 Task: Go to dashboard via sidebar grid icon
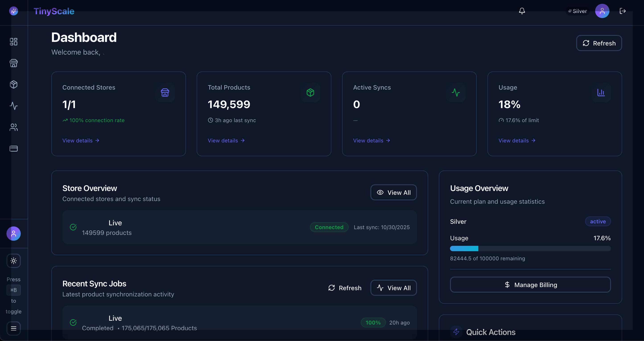(x=14, y=42)
